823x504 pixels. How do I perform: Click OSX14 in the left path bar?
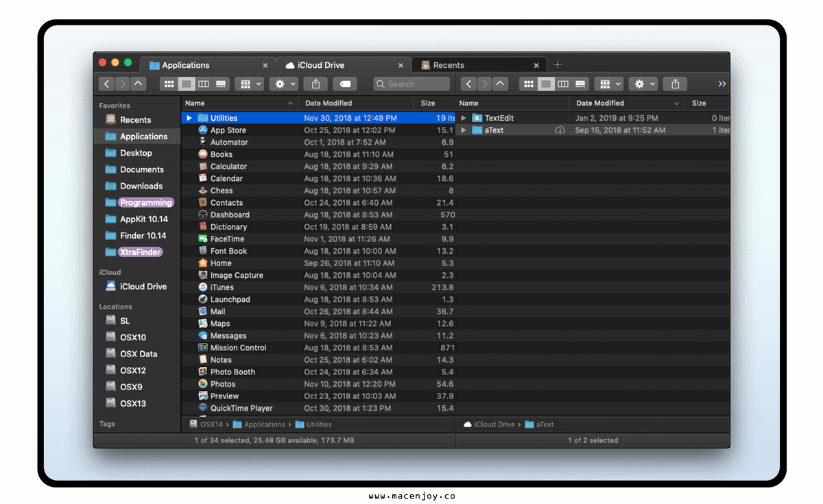206,424
